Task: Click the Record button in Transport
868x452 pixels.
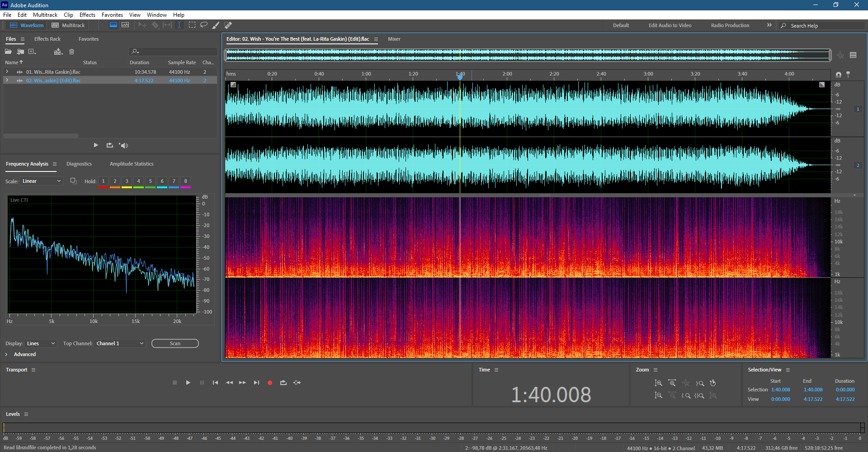Action: [x=270, y=383]
